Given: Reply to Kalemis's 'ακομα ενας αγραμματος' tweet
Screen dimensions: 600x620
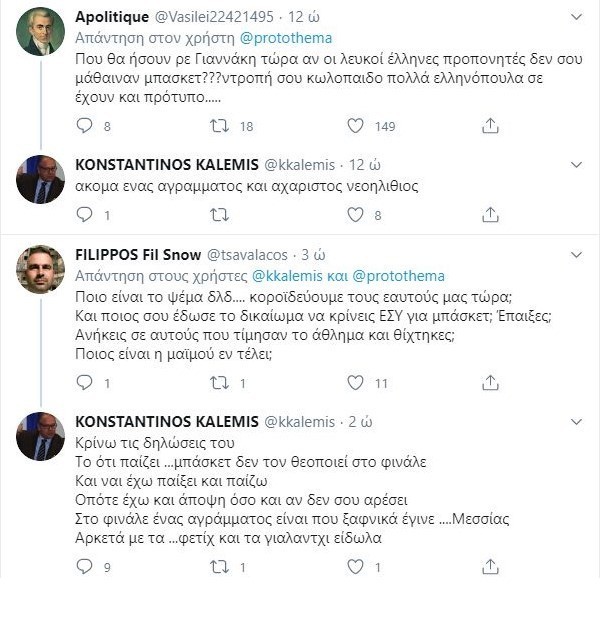Looking at the screenshot, I should point(85,214).
